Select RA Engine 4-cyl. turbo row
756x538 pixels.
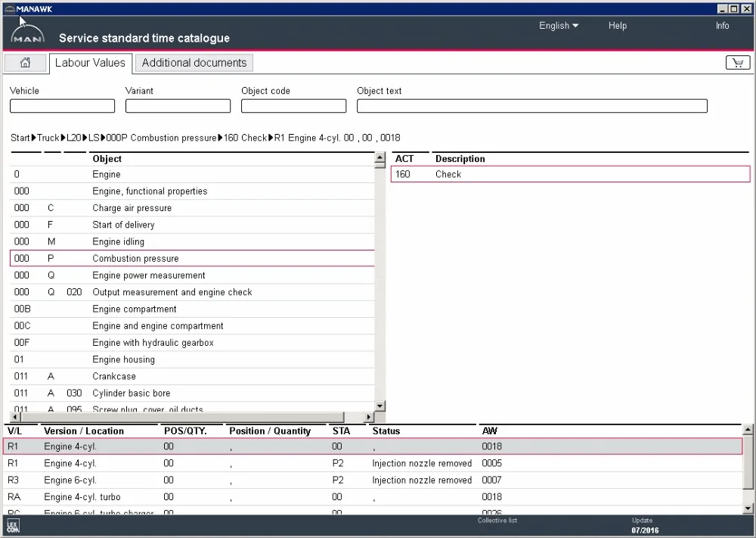pos(373,497)
